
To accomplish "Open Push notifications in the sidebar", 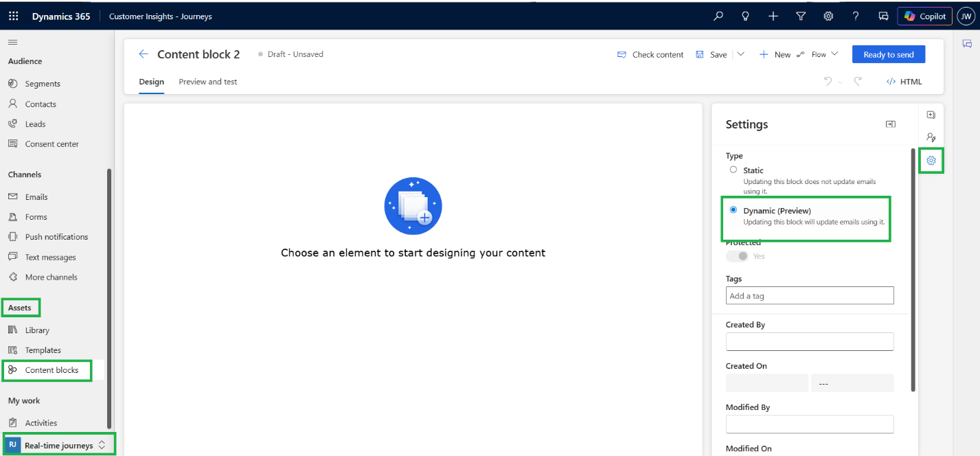I will (x=56, y=237).
